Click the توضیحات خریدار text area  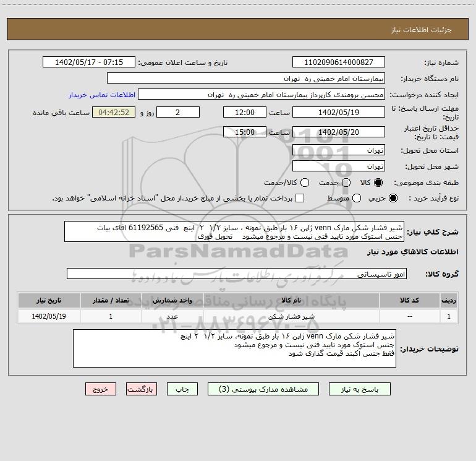(x=234, y=348)
